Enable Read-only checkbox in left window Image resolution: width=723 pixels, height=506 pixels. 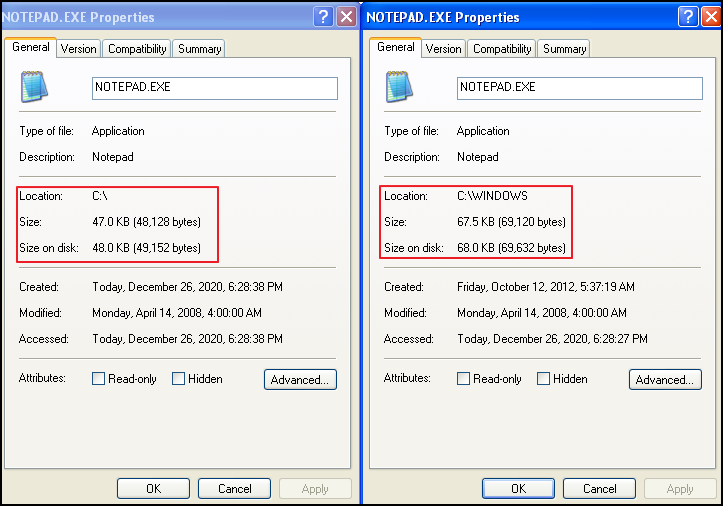pos(98,379)
